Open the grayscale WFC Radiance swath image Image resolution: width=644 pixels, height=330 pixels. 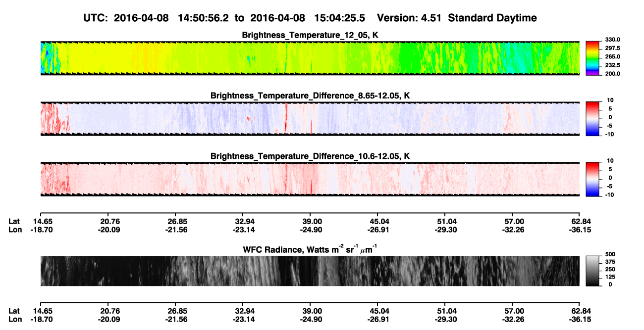tap(310, 271)
